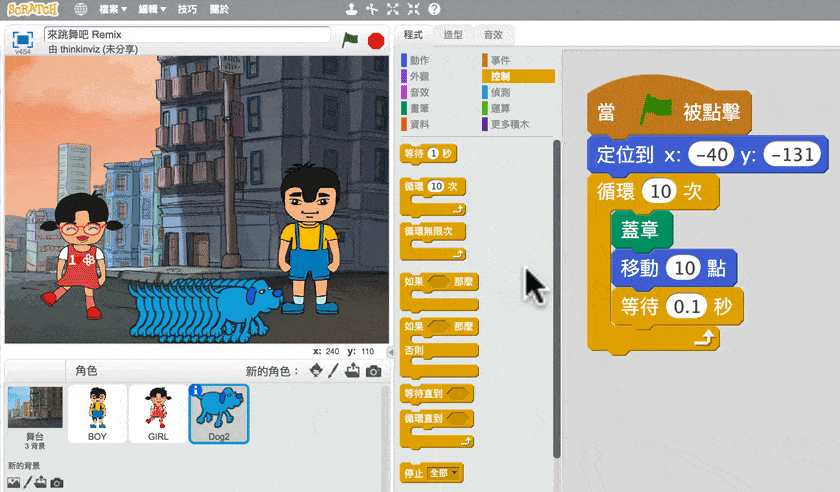Select the Grow sprite tool in top toolbar

[x=393, y=9]
